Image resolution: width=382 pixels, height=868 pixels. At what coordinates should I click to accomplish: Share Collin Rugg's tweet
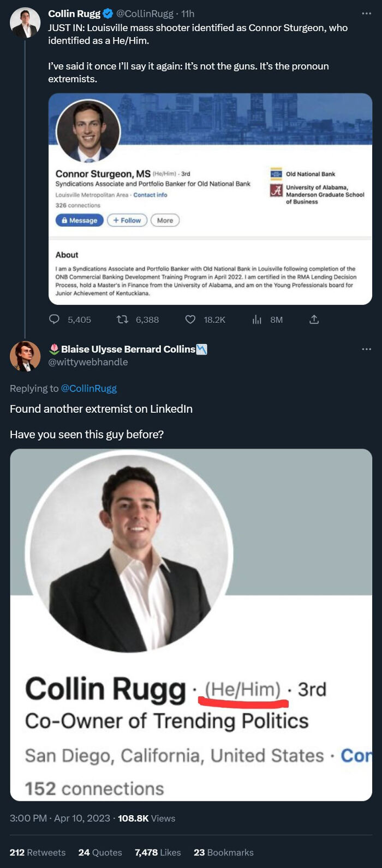[314, 320]
